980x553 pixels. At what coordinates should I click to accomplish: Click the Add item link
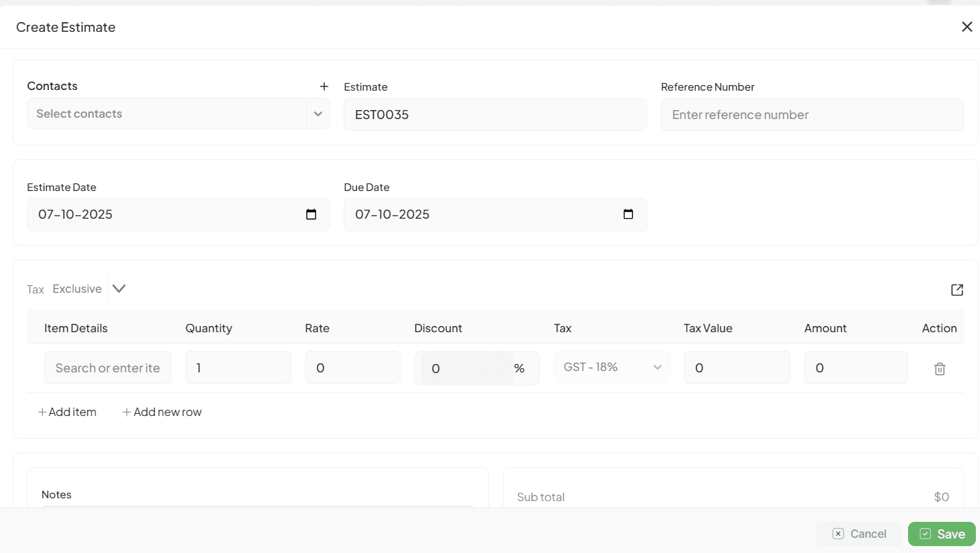[x=67, y=413]
